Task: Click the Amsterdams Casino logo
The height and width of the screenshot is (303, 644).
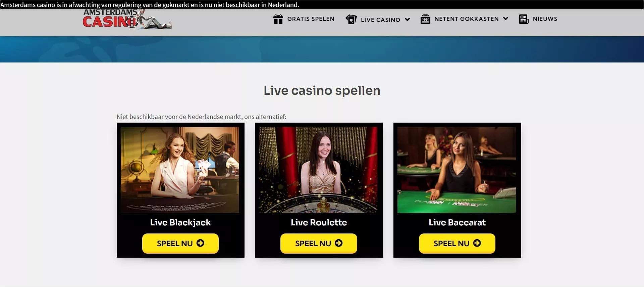Action: click(x=127, y=19)
